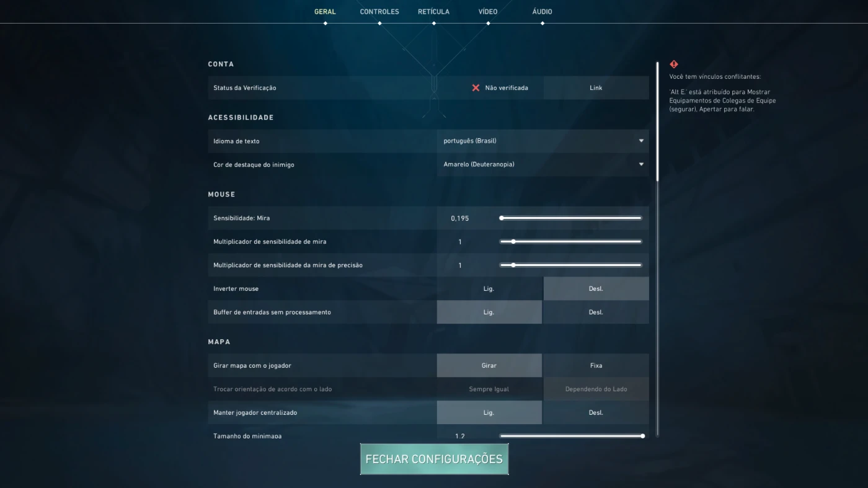Click the Não verificada status text
The height and width of the screenshot is (488, 868).
point(507,88)
